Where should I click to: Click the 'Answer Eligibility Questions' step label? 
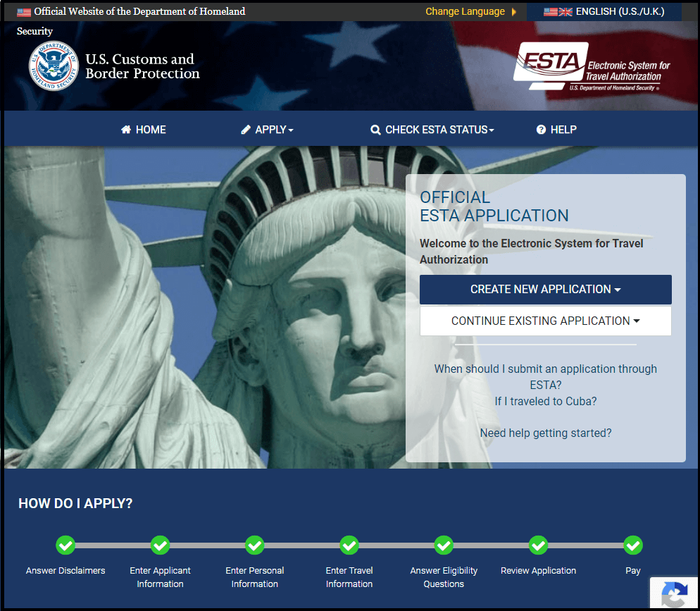click(x=444, y=577)
